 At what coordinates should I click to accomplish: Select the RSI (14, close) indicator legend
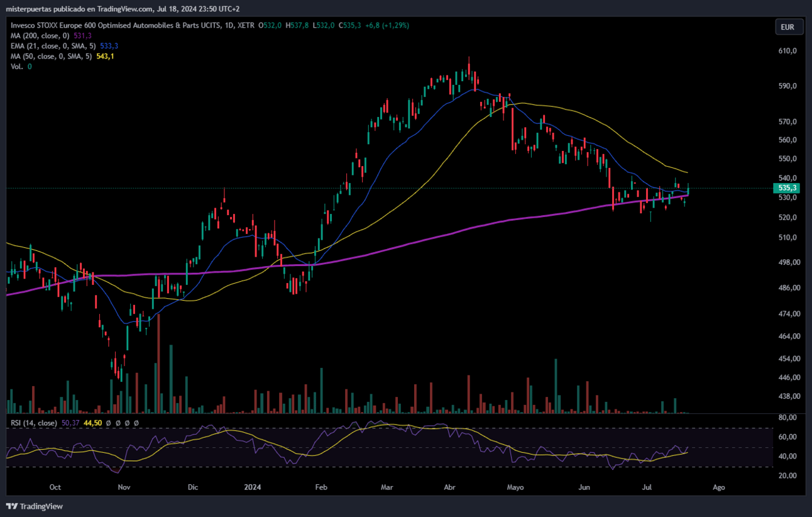pos(35,423)
